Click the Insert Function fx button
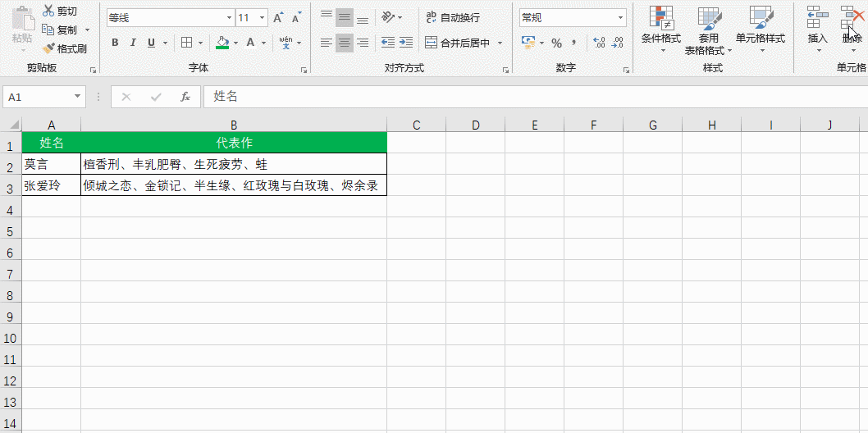868x433 pixels. (185, 97)
